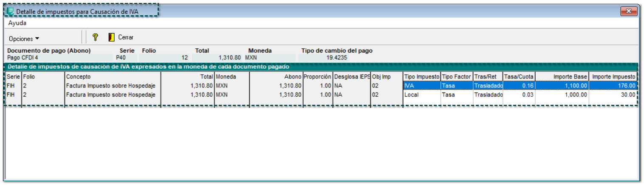644x185 pixels.
Task: Click the Tipo Factor column header
Action: [457, 77]
